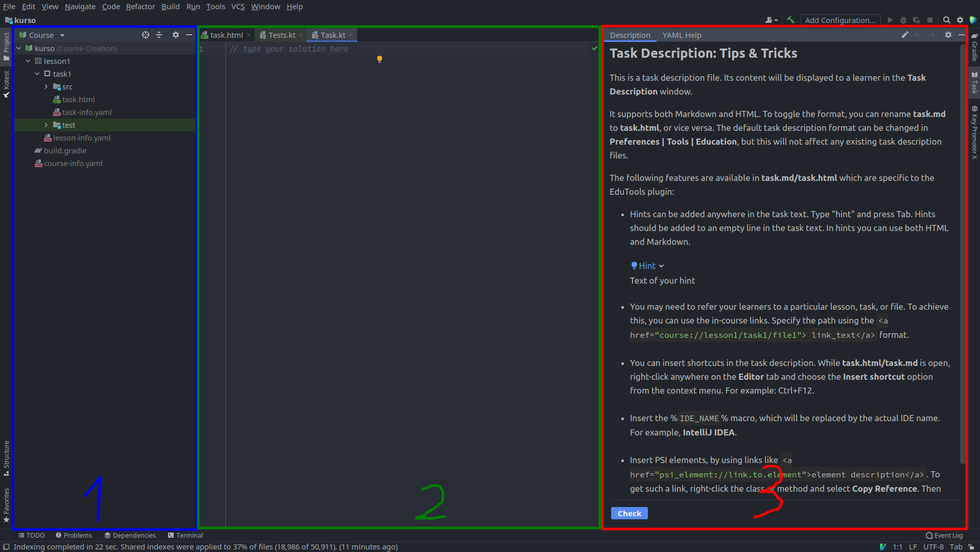Open the Dependencies tool window
The width and height of the screenshot is (980, 552).
130,535
